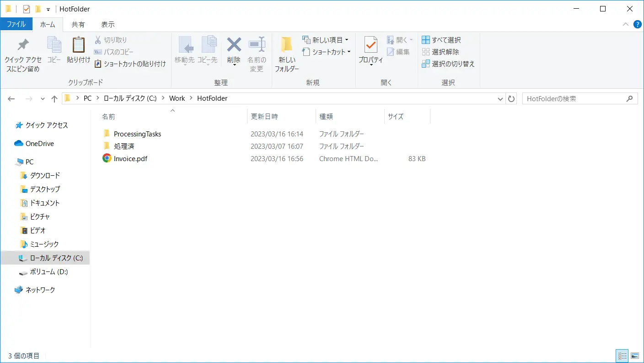Open the Quick Access Toolbar customize dropdown

48,9
